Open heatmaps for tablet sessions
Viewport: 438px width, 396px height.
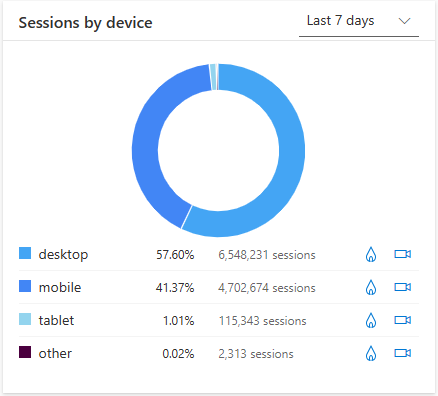371,320
